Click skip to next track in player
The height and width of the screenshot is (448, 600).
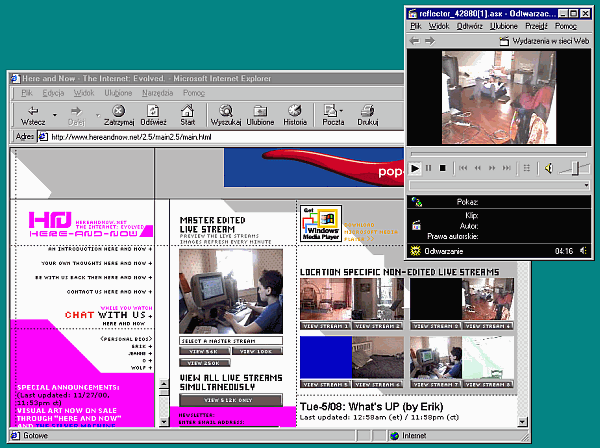point(507,168)
